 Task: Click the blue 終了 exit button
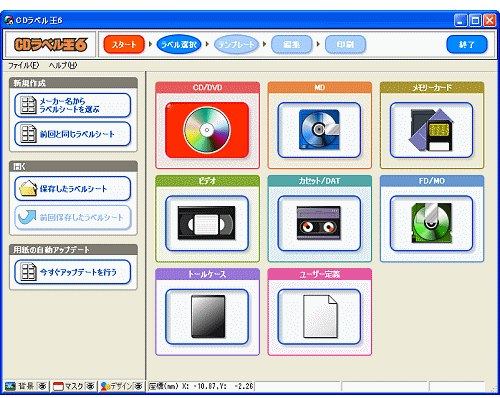click(467, 45)
